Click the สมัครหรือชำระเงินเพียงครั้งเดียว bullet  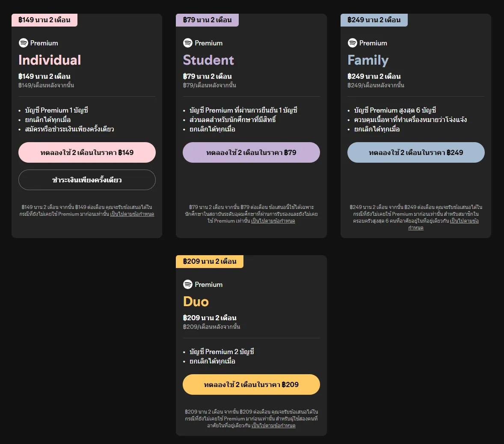click(x=69, y=129)
